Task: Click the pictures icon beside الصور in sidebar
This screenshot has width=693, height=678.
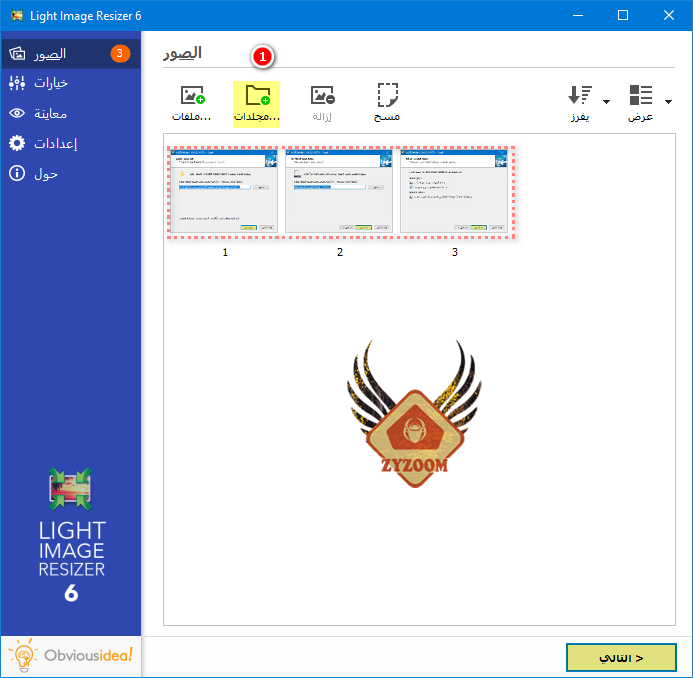Action: 17,53
